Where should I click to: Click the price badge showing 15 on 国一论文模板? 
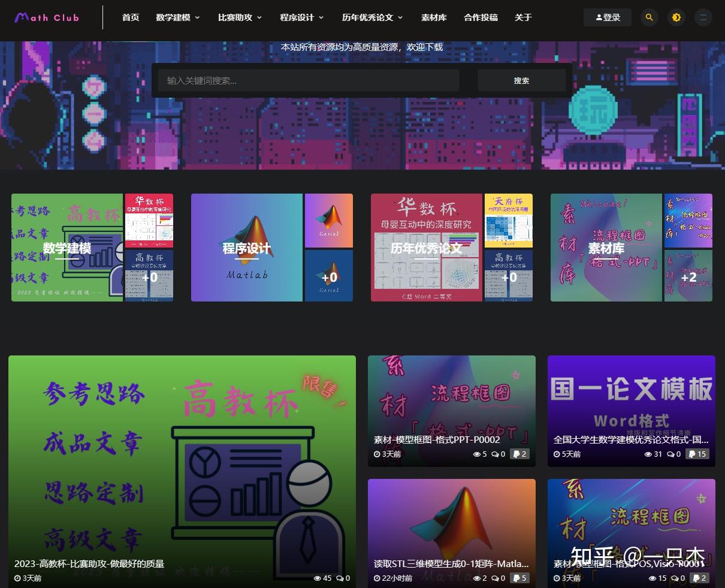(x=697, y=454)
